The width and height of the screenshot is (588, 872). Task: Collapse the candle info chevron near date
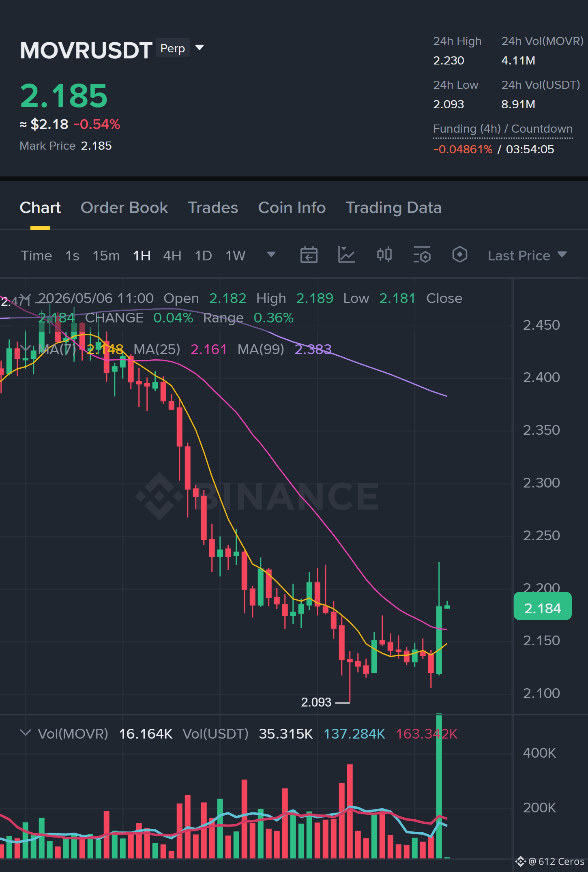25,298
